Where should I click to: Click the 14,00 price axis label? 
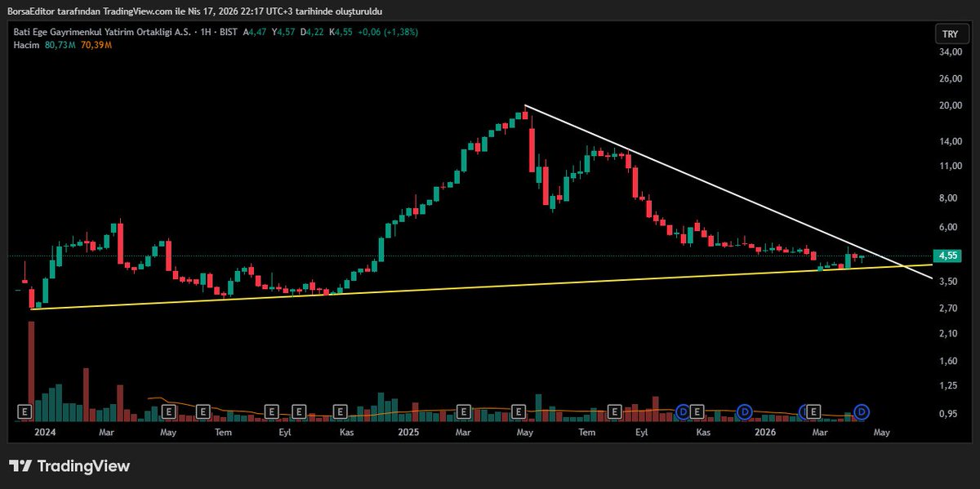[950, 142]
